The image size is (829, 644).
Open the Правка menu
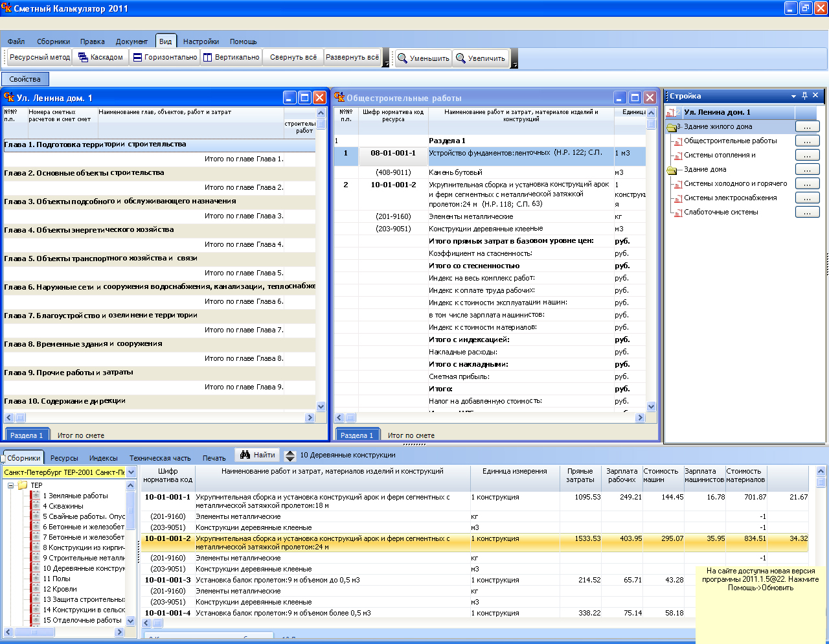[93, 41]
